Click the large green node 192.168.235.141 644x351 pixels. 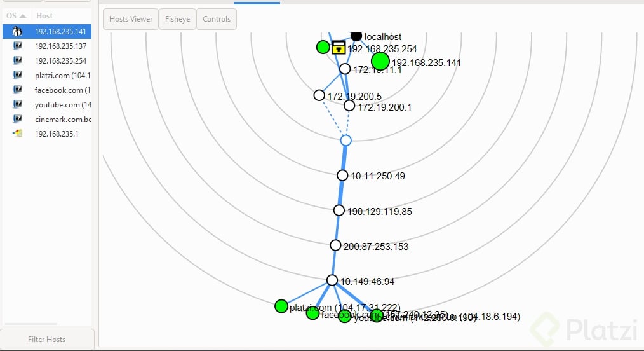click(x=380, y=61)
